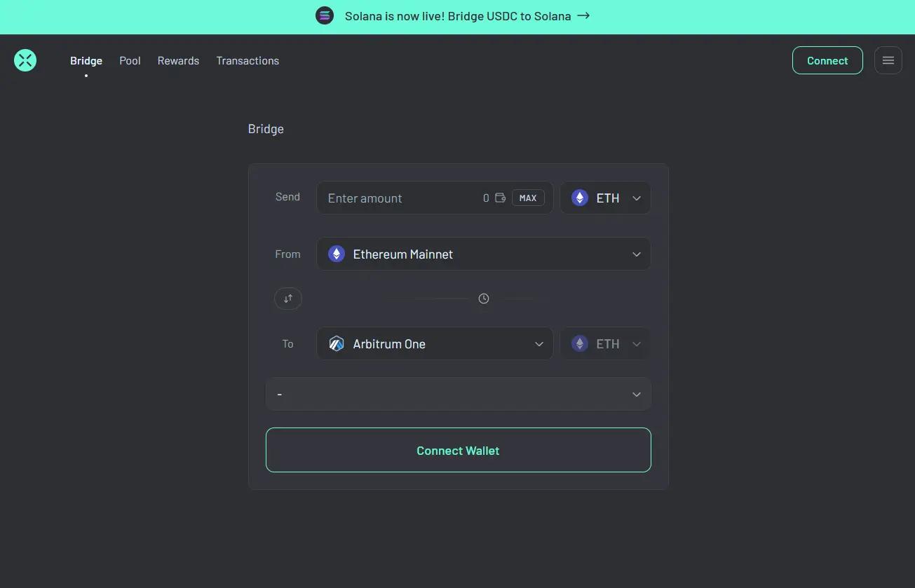The width and height of the screenshot is (915, 588).
Task: Open the receive token ETH dropdown
Action: pos(605,344)
